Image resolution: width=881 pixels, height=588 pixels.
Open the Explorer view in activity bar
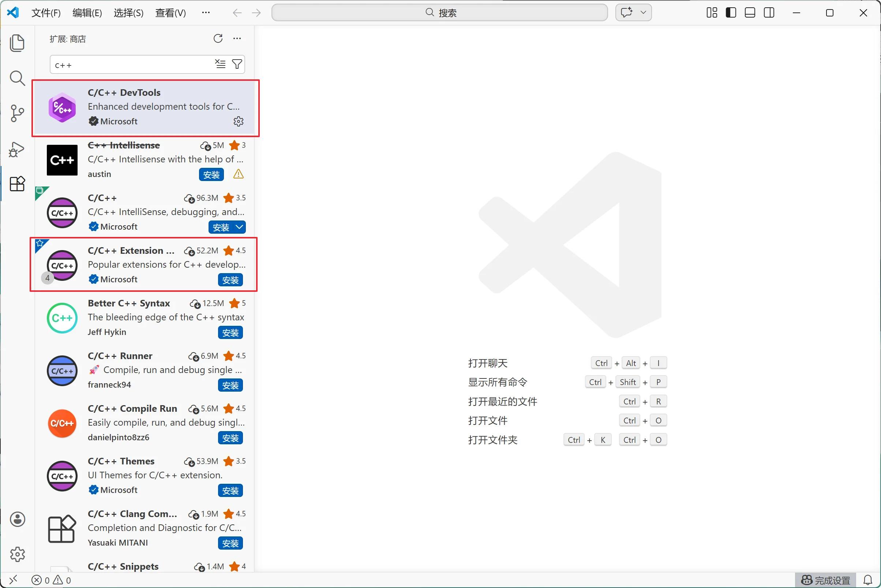pos(17,43)
